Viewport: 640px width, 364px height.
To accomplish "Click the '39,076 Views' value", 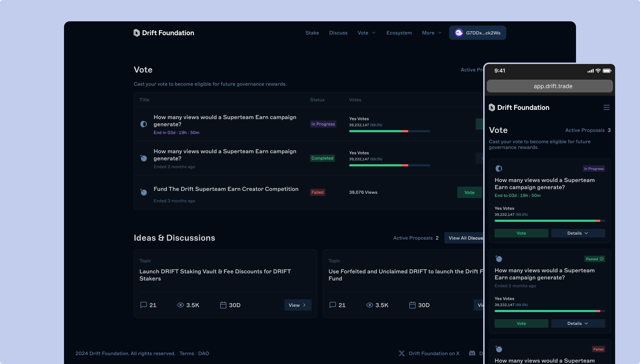I will (363, 192).
